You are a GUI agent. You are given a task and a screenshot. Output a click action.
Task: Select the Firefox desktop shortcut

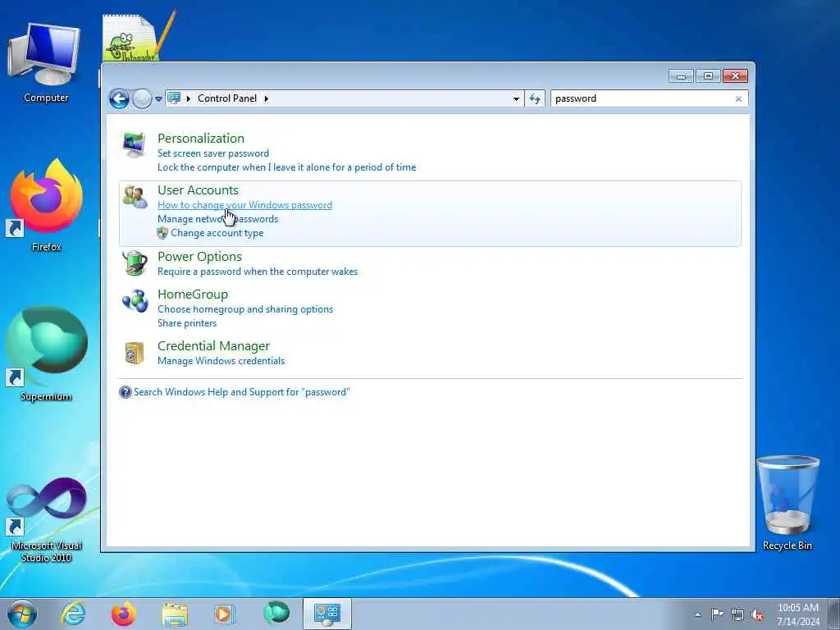(46, 205)
